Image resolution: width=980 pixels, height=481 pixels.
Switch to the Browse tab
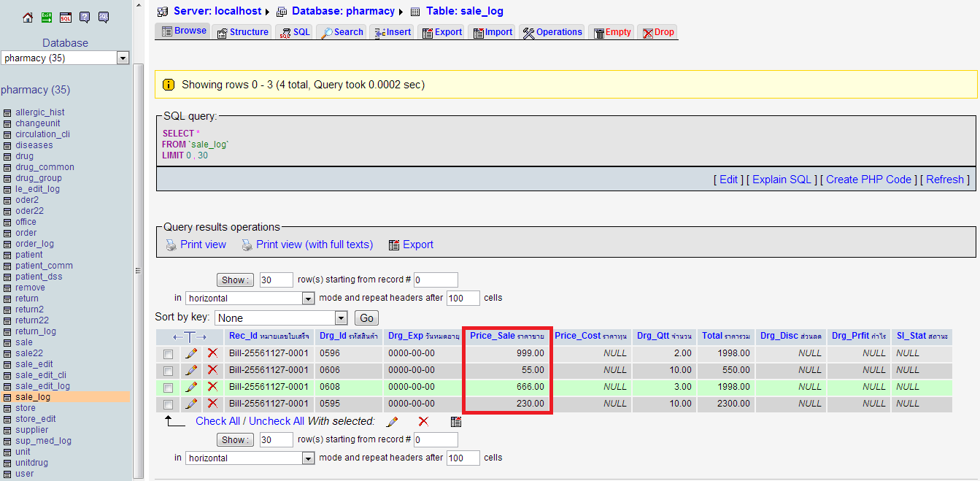click(183, 31)
